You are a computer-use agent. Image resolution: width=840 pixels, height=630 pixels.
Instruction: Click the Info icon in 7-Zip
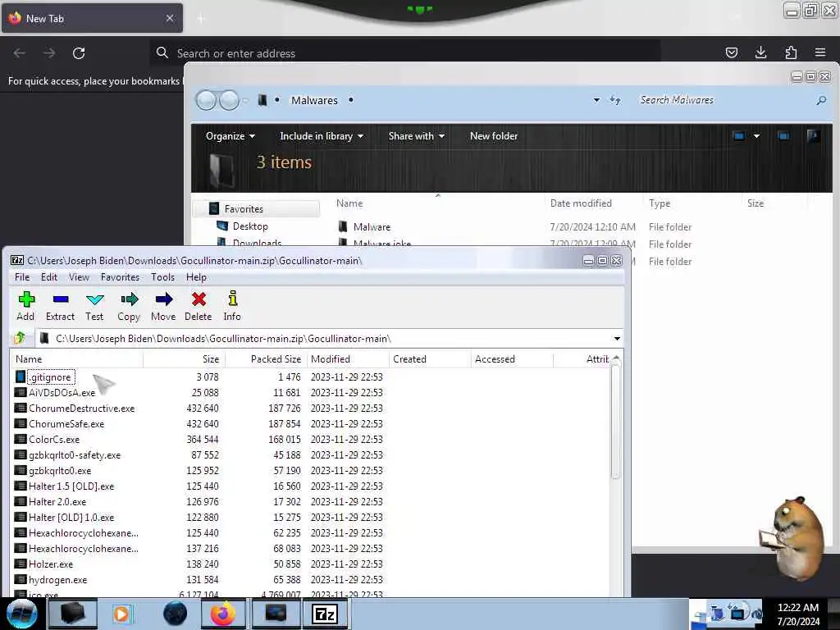232,299
